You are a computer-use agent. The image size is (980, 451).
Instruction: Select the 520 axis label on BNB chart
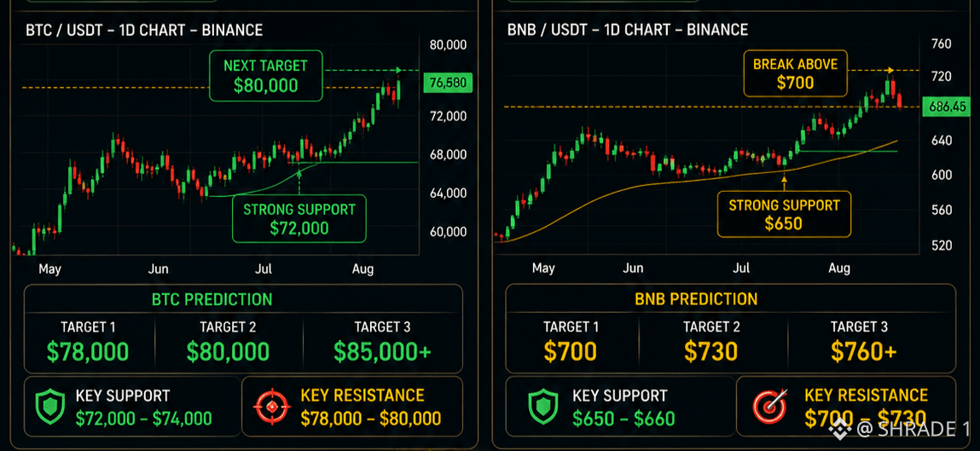942,246
